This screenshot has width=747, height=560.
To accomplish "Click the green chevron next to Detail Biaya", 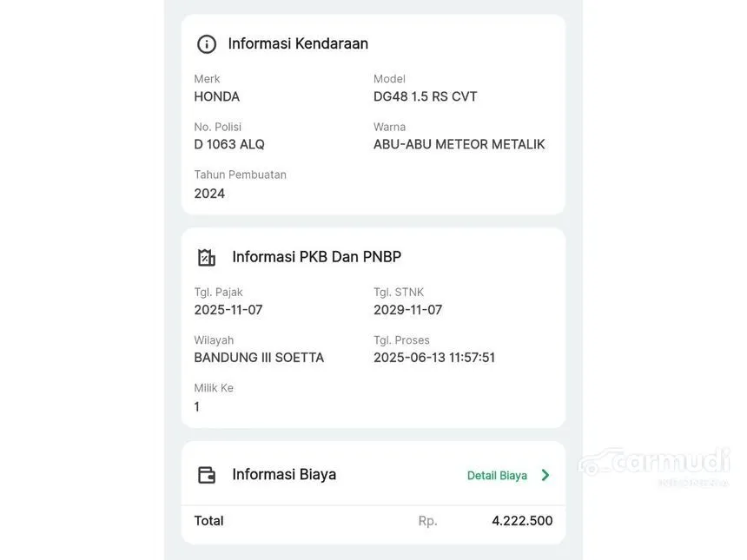I will tap(545, 475).
